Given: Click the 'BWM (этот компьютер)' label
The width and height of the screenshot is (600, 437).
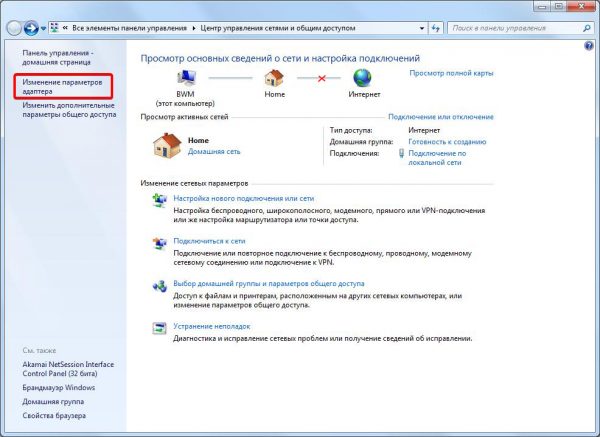Looking at the screenshot, I should (185, 99).
